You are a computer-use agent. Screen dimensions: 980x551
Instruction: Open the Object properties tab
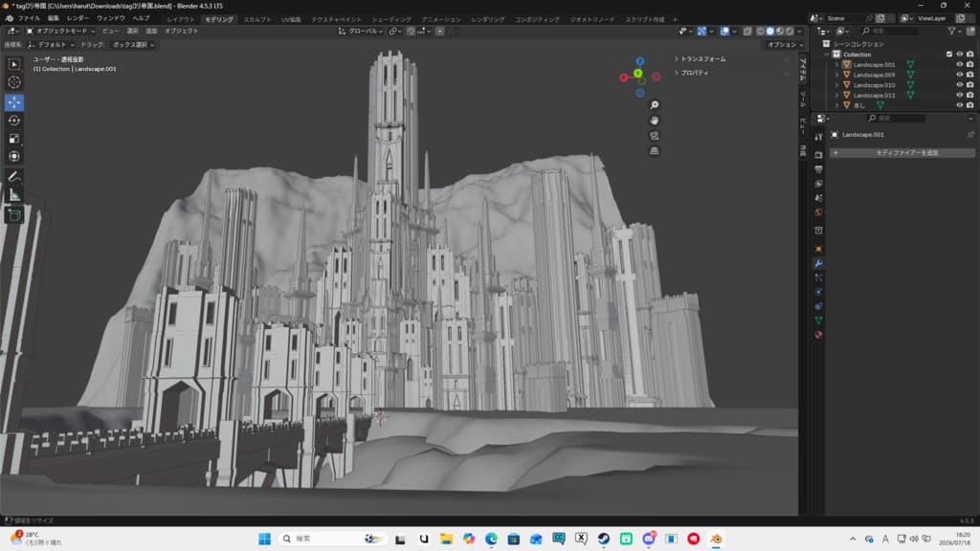pos(818,249)
